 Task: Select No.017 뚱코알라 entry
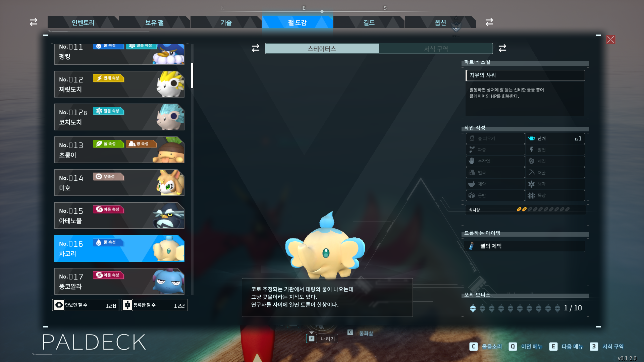point(119,281)
